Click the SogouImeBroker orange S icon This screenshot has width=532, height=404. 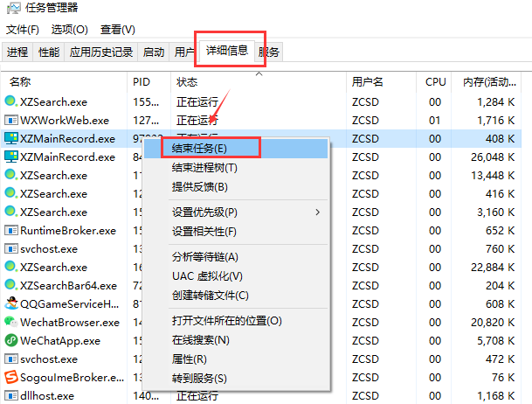coord(10,377)
